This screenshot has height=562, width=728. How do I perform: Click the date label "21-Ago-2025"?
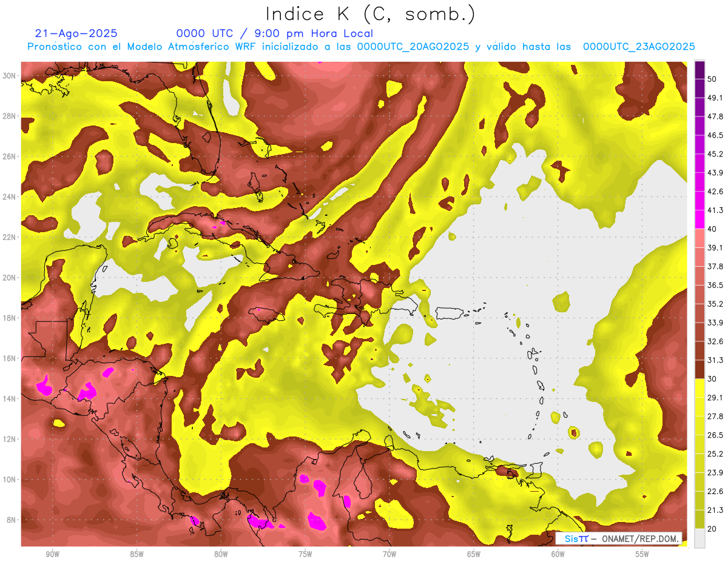tap(76, 33)
